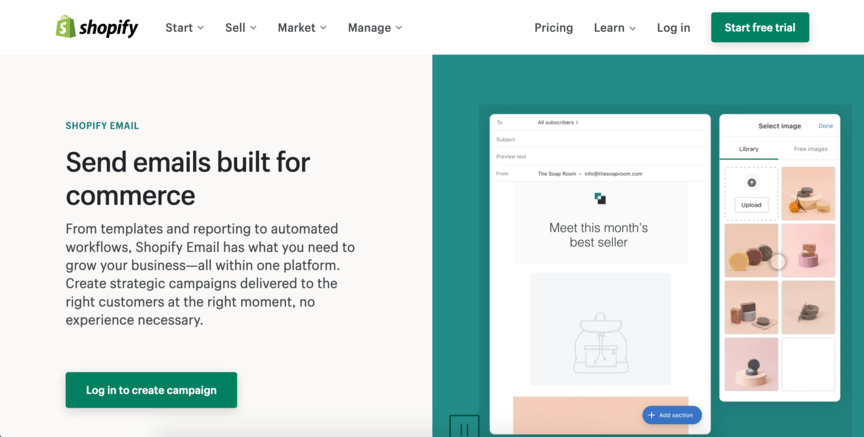Click the Soap Room logo icon in email
Image resolution: width=864 pixels, height=437 pixels.
600,198
